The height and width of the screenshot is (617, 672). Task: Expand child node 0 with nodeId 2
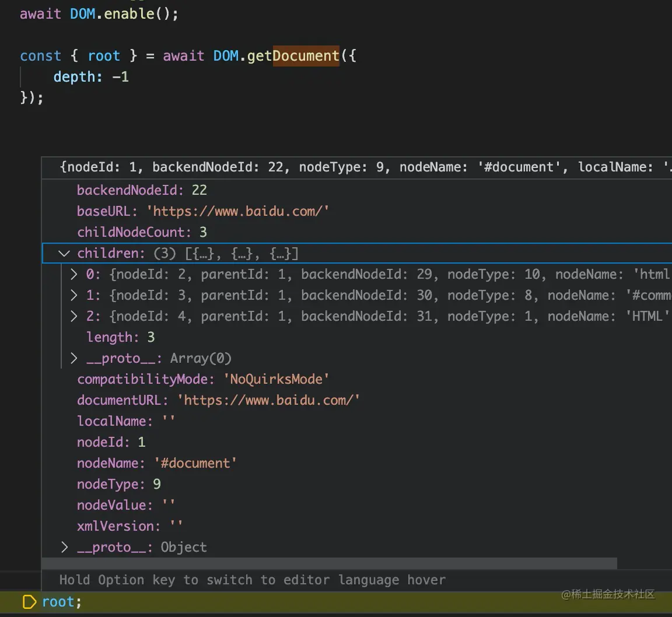pyautogui.click(x=73, y=274)
